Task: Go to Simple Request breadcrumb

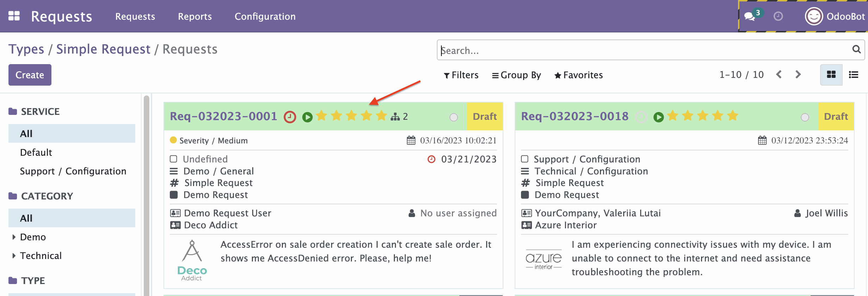Action: click(103, 49)
